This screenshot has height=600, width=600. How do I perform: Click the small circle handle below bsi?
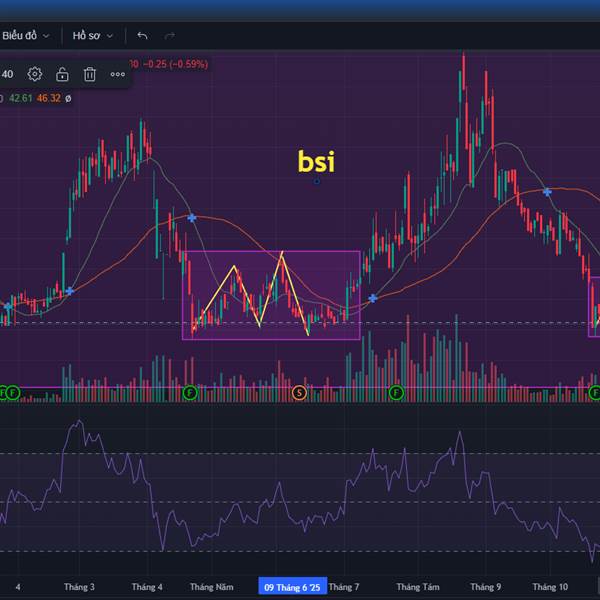point(316,181)
